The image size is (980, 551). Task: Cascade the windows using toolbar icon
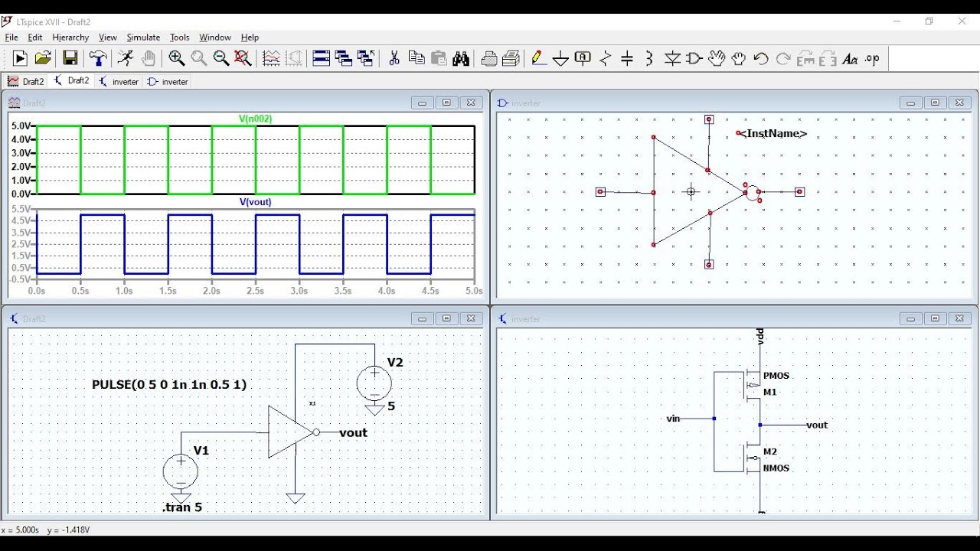coord(344,59)
